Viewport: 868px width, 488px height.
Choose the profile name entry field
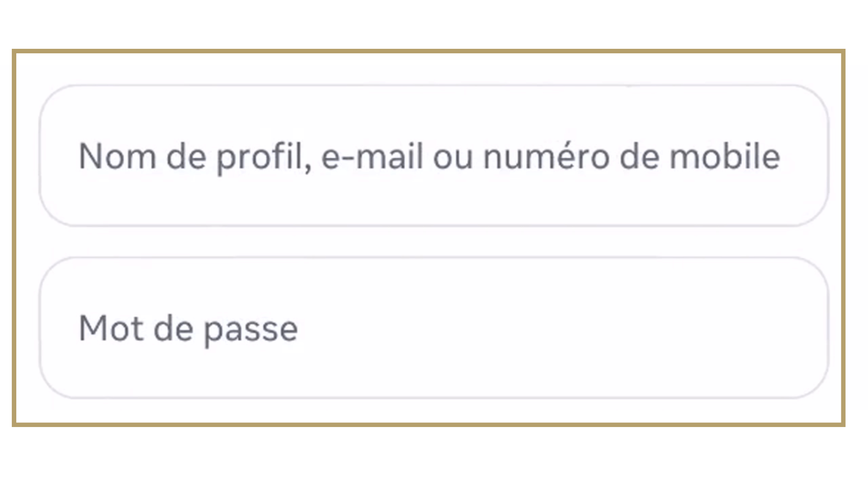pyautogui.click(x=434, y=155)
